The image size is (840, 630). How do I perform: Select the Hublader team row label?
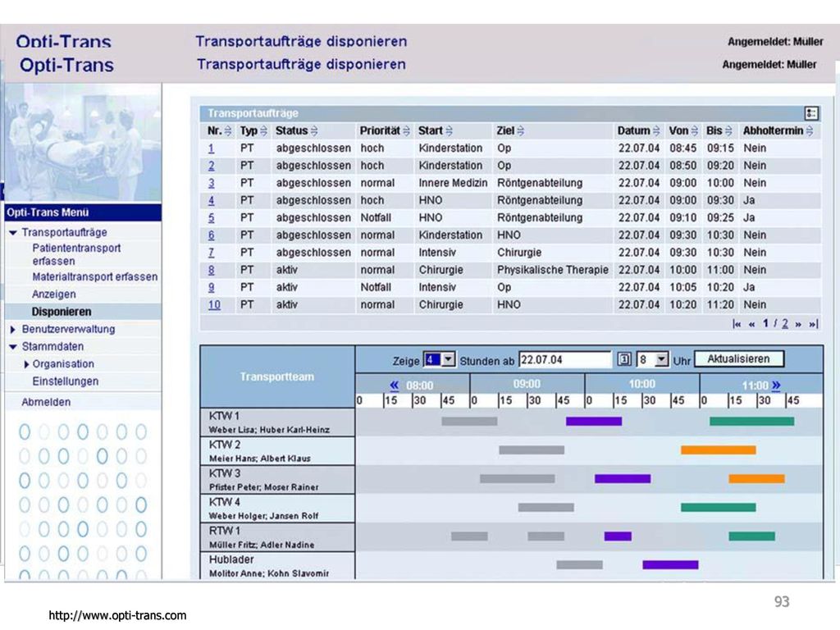click(277, 565)
